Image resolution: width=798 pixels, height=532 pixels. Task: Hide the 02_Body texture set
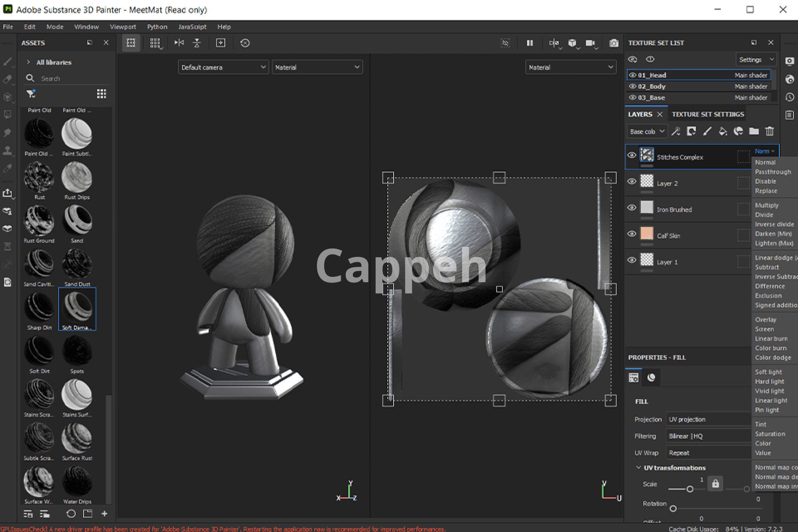[633, 86]
